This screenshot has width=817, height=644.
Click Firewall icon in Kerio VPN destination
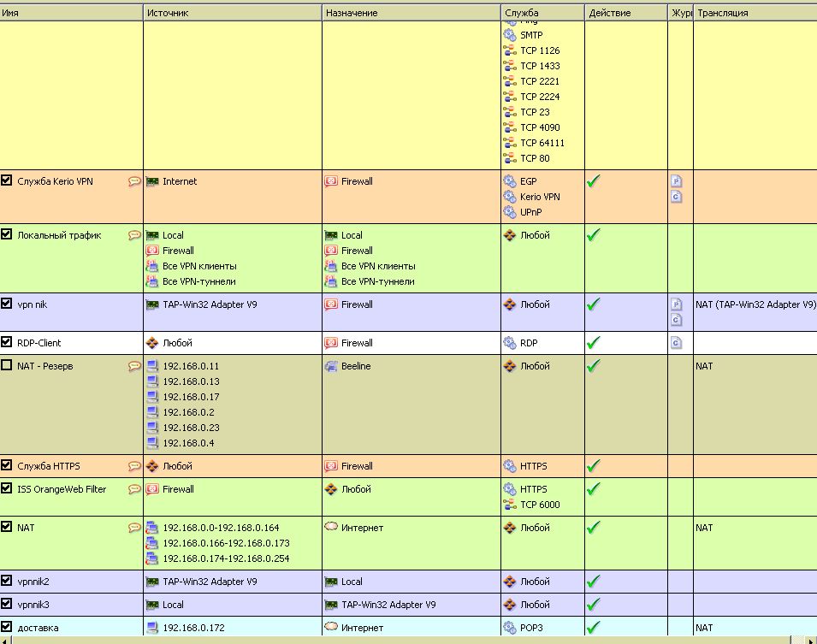tap(331, 181)
